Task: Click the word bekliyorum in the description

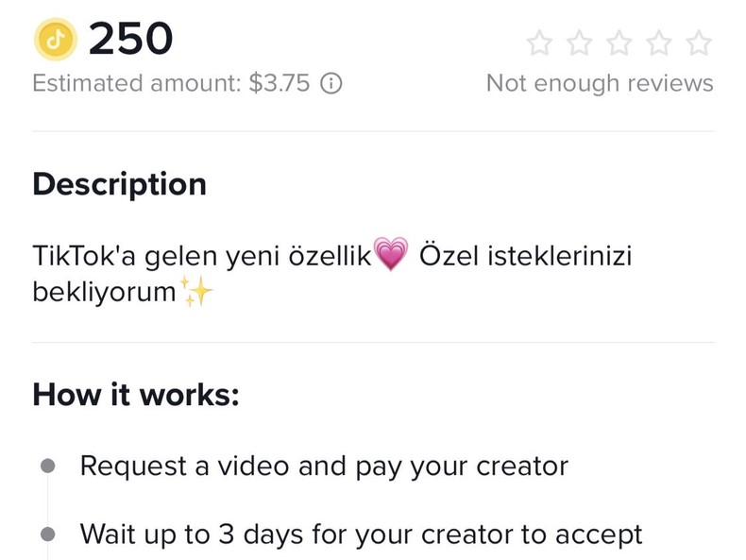Action: (104, 292)
